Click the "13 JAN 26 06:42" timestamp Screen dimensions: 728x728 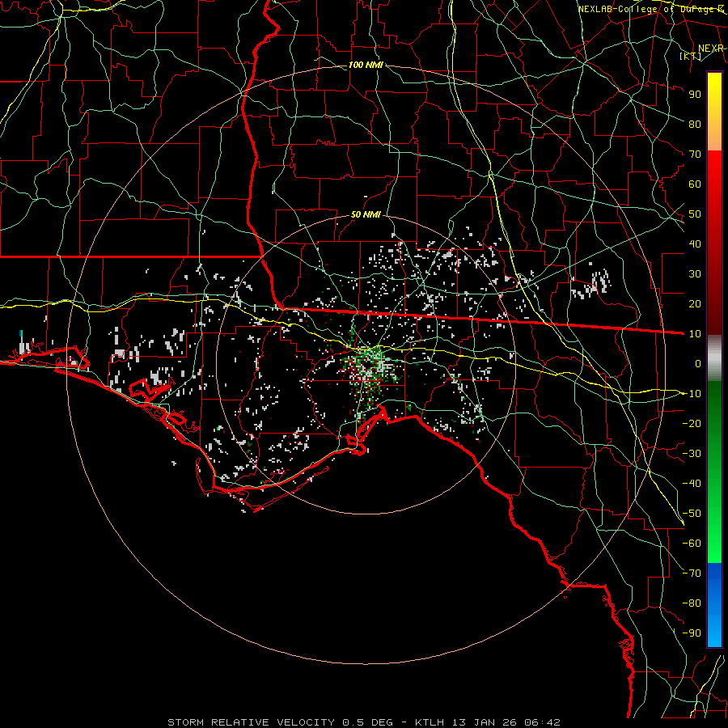[506, 722]
